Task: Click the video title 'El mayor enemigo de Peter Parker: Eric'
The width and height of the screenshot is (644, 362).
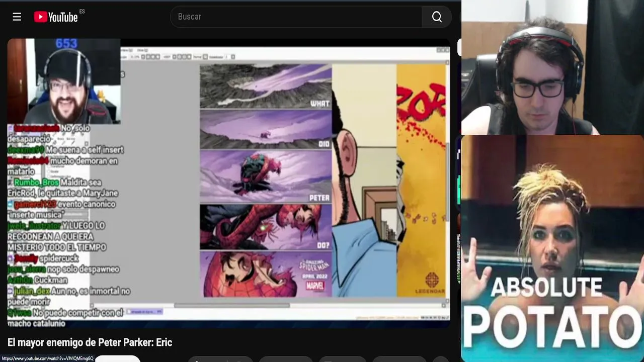Action: [x=90, y=342]
